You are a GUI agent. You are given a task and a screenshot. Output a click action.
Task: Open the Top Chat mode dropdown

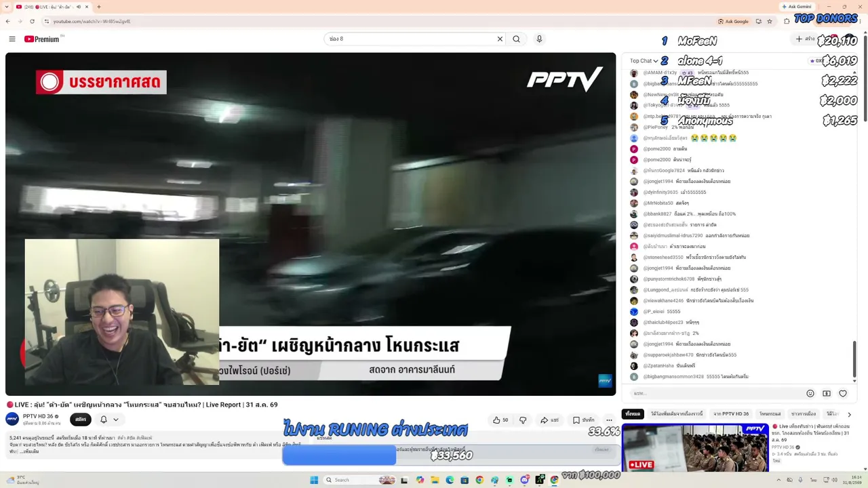tap(644, 61)
